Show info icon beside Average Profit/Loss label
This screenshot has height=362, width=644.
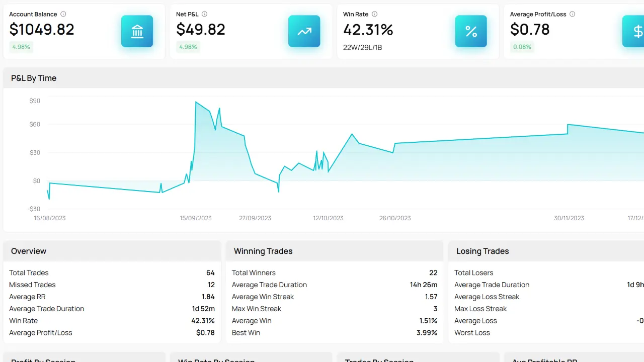[573, 14]
